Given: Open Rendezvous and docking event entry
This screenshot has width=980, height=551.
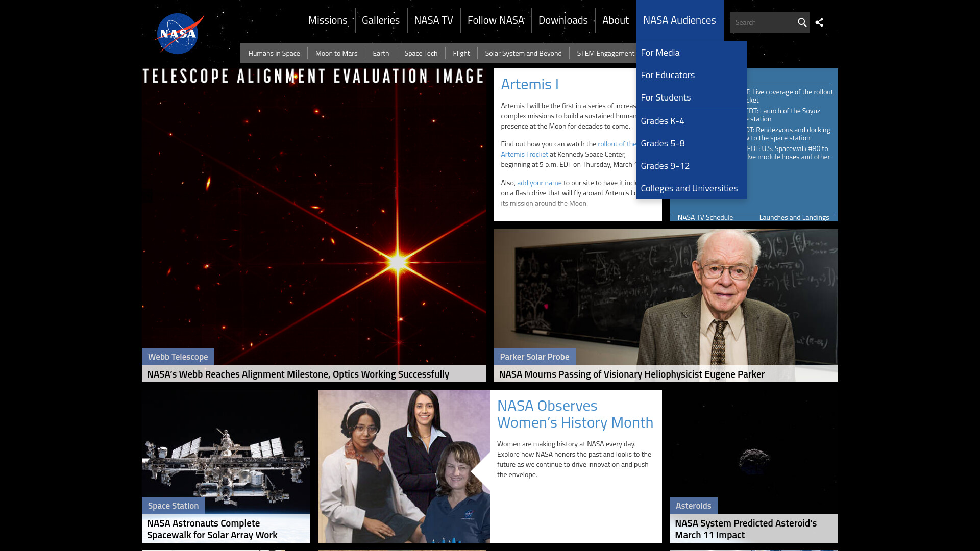Looking at the screenshot, I should [x=789, y=134].
